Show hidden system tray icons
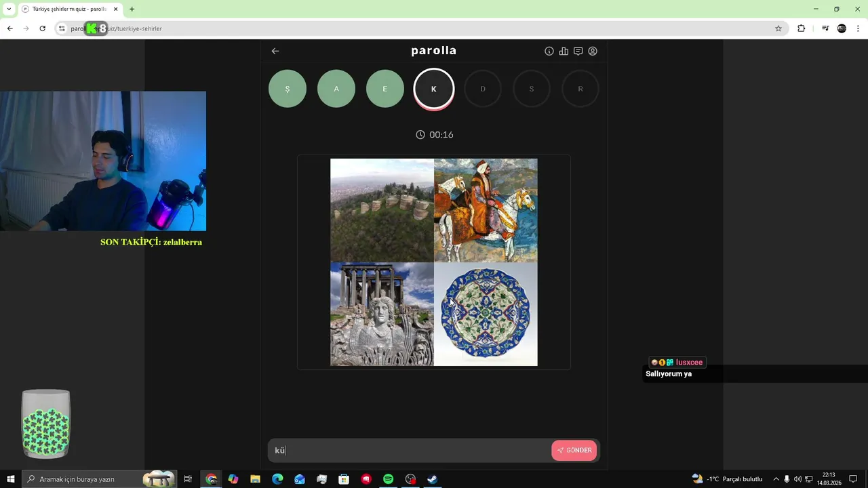 pyautogui.click(x=776, y=479)
